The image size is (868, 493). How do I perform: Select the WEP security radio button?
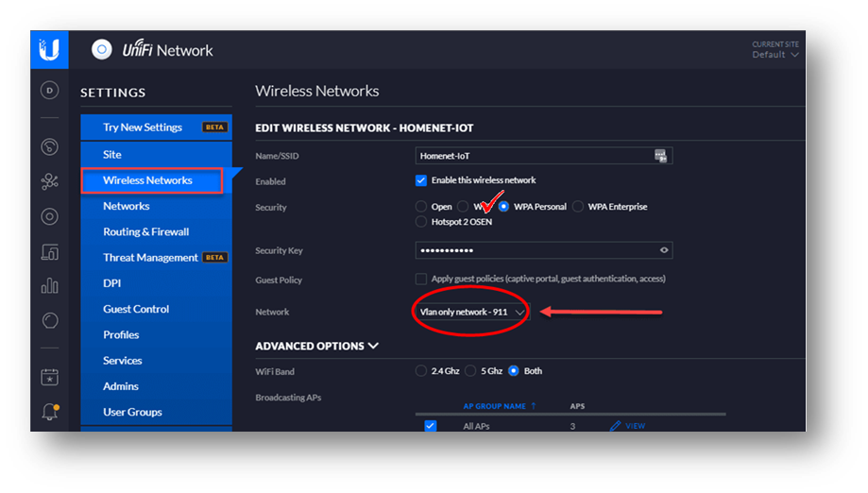coord(463,207)
